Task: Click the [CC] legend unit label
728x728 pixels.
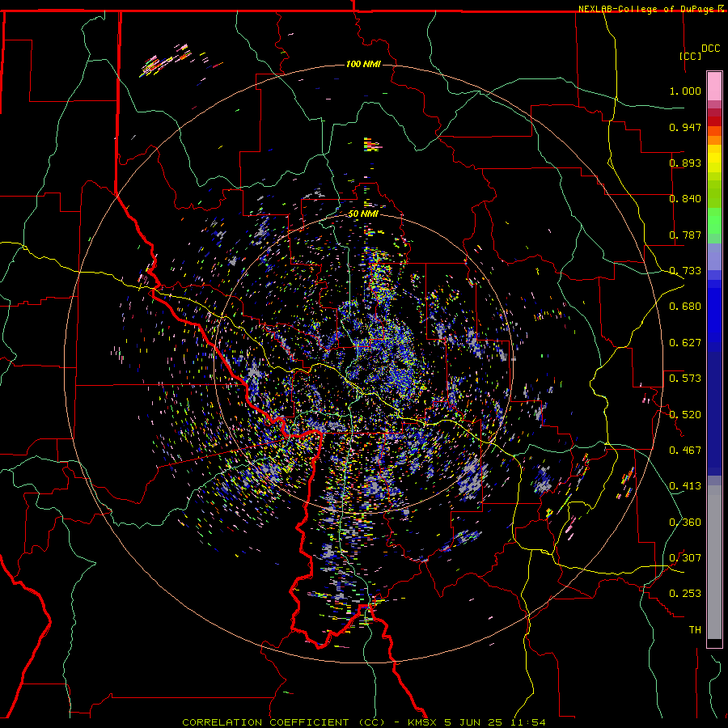Action: (x=690, y=56)
